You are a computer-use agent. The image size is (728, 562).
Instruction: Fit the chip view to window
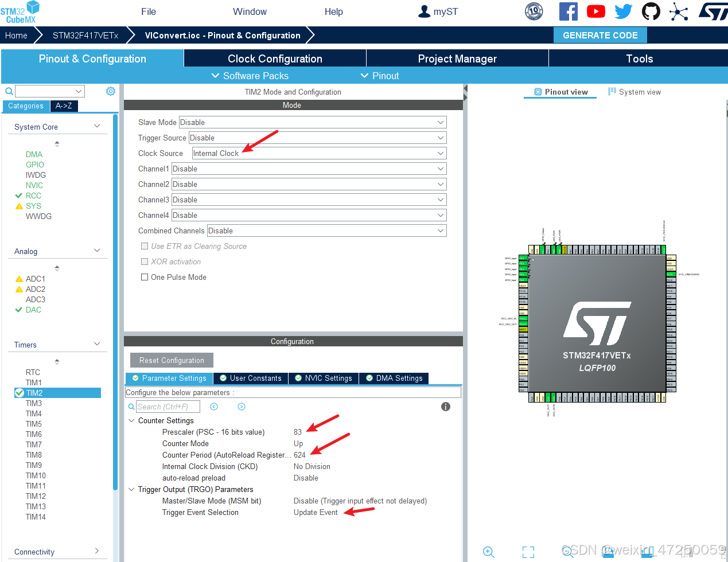coord(528,552)
